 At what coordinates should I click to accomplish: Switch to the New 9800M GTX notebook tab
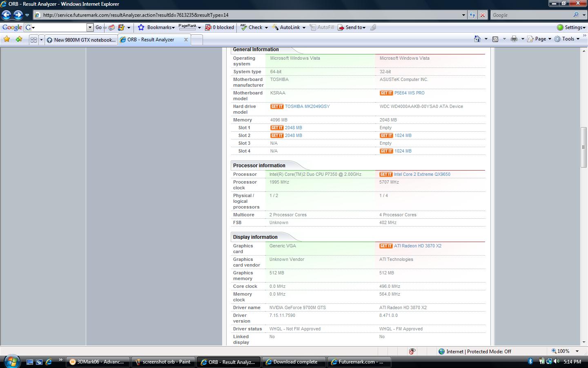pyautogui.click(x=81, y=40)
